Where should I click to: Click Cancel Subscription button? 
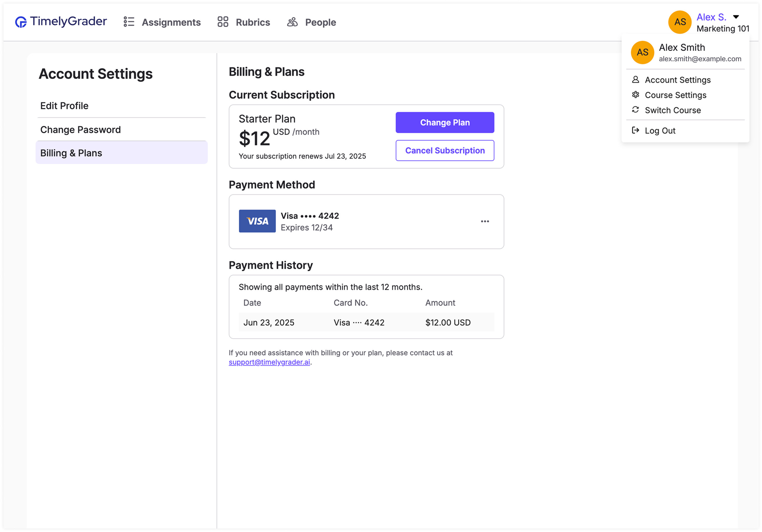click(444, 150)
